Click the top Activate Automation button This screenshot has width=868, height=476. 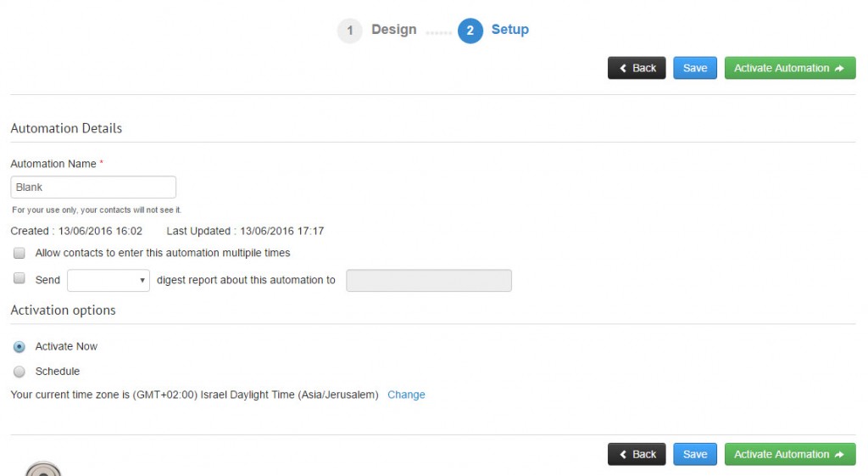[790, 68]
